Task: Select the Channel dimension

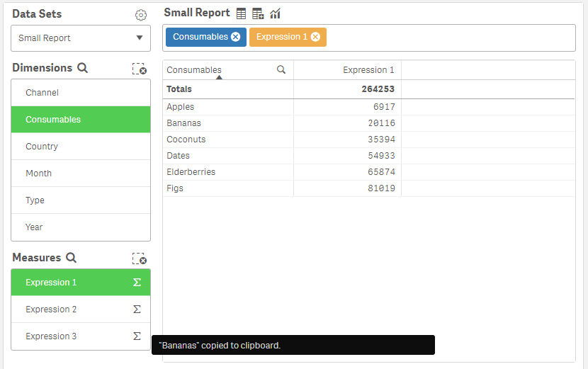Action: tap(81, 93)
